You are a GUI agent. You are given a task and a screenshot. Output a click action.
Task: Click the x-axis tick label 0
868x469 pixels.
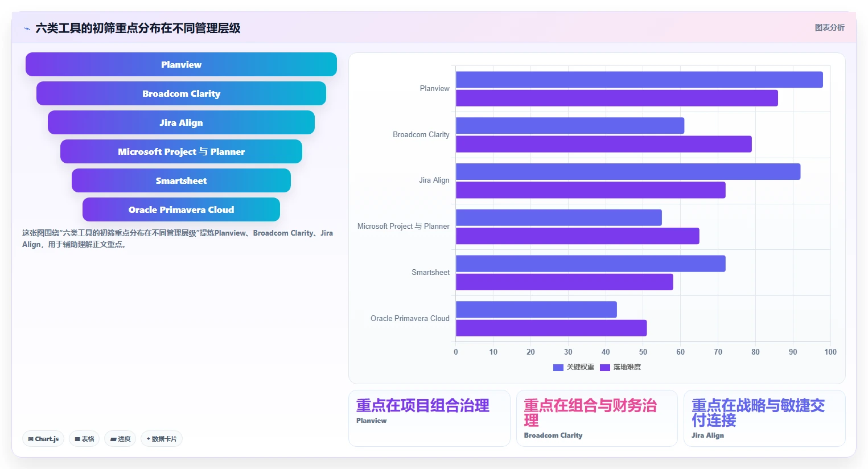coord(456,352)
